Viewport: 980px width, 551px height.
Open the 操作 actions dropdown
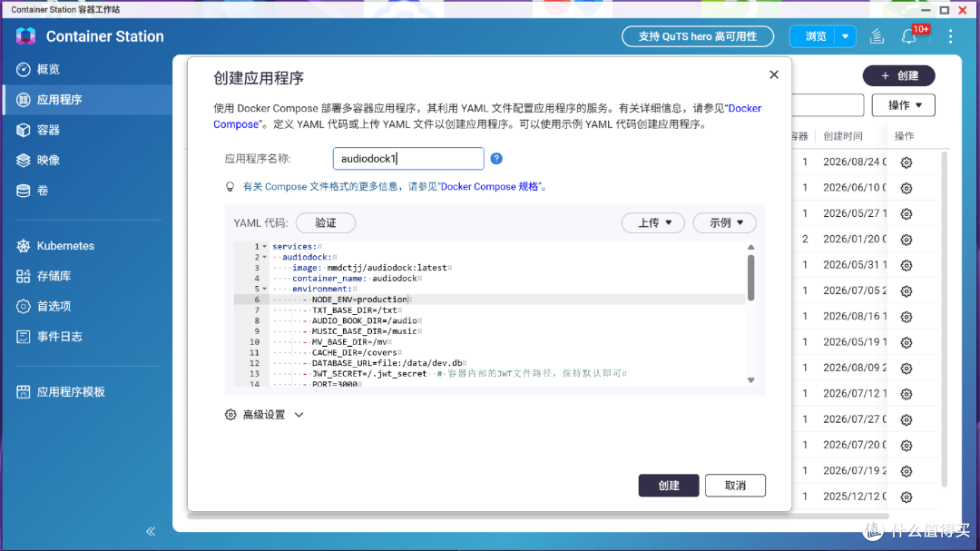pos(903,105)
